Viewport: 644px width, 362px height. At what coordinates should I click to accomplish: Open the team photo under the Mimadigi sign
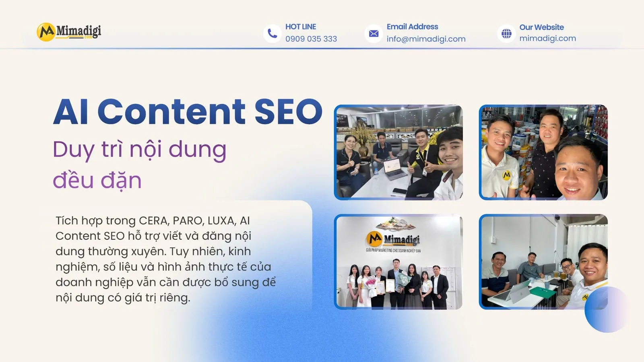point(398,262)
